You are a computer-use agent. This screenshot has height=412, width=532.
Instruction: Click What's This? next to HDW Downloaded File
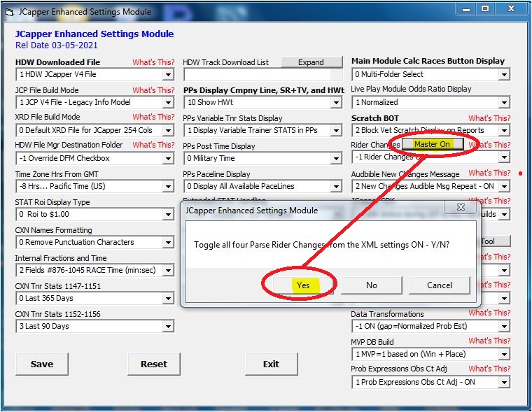click(153, 62)
